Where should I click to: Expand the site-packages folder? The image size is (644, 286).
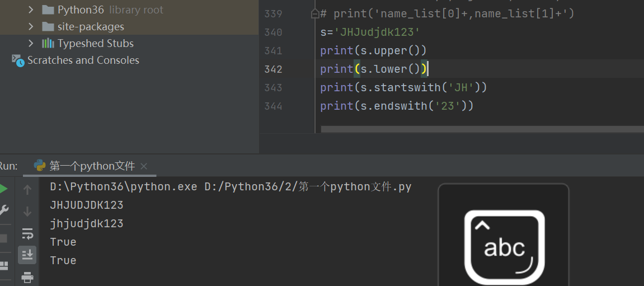pos(31,26)
